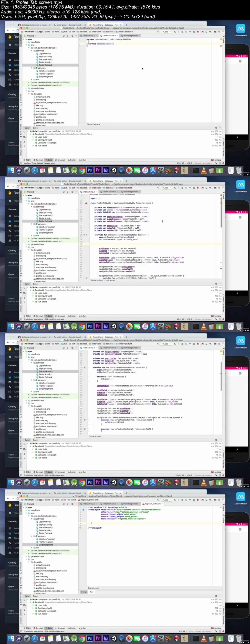Select navigation_shadow.xml in the 00:09:26 frame
Screen dimensions: 250x644
point(46,426)
